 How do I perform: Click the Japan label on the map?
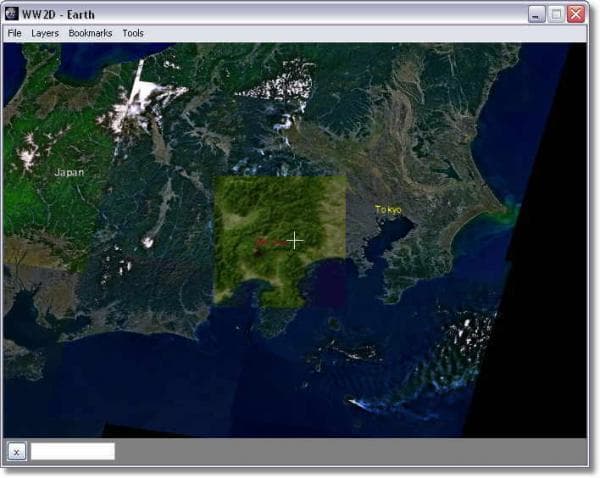pyautogui.click(x=69, y=172)
